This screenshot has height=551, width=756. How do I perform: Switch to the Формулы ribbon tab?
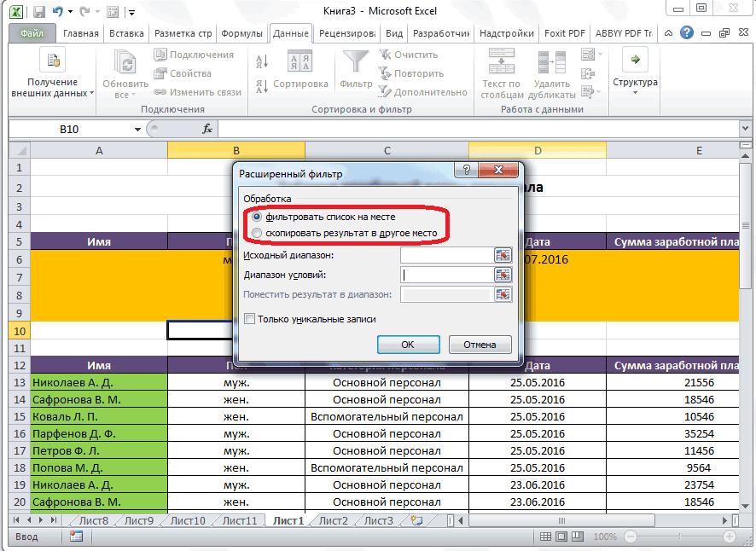(241, 33)
